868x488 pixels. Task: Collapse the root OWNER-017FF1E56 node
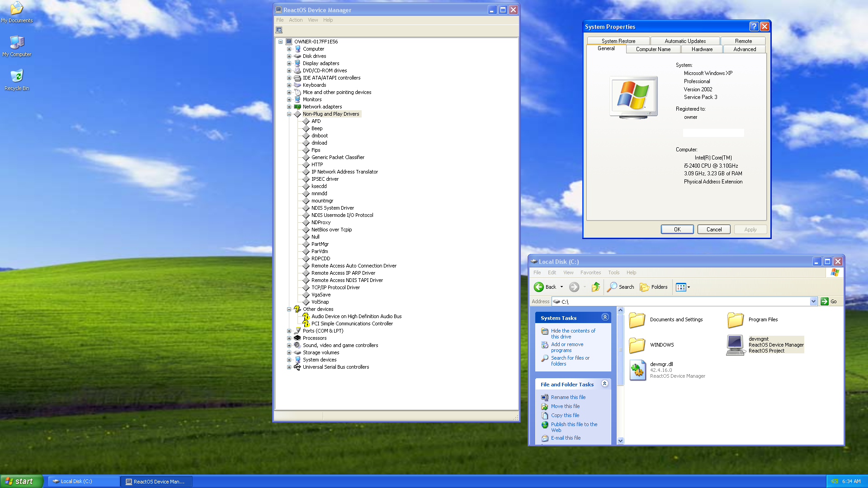click(280, 42)
